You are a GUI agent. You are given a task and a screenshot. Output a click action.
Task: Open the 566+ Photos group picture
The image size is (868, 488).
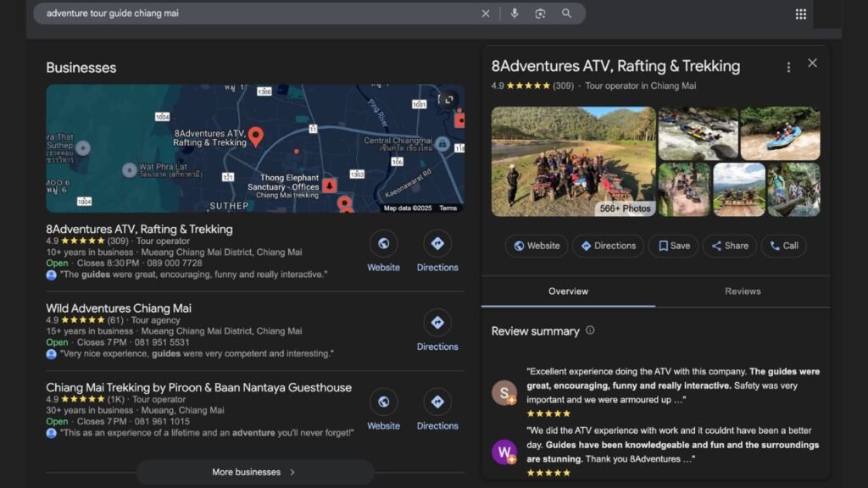[574, 161]
